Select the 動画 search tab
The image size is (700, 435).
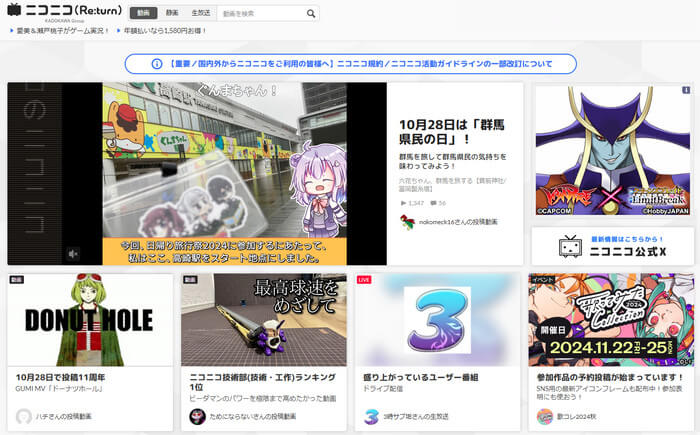pos(143,13)
